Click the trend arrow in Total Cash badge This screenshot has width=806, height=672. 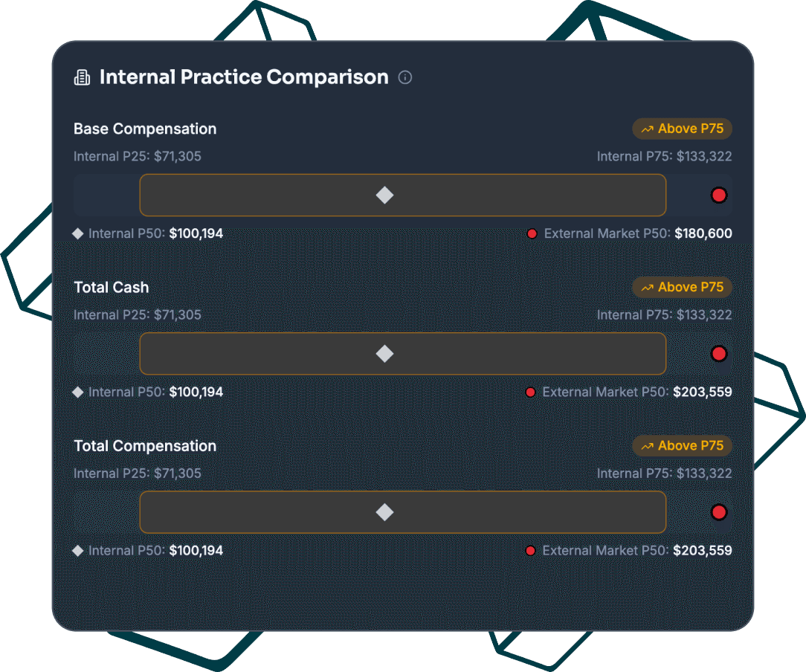point(647,287)
